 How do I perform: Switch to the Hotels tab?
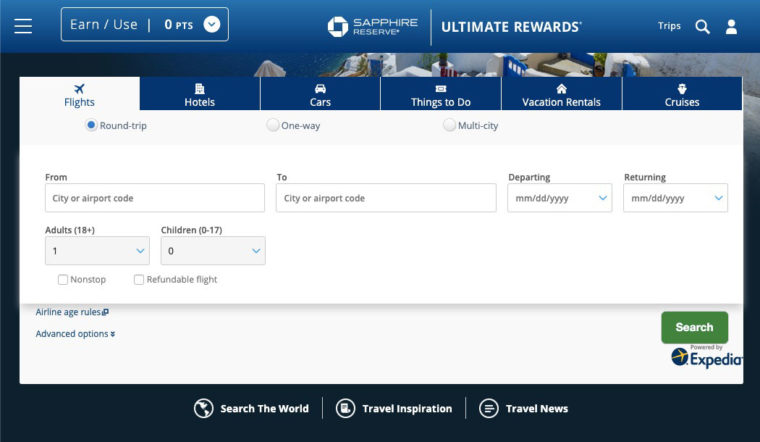(x=200, y=94)
